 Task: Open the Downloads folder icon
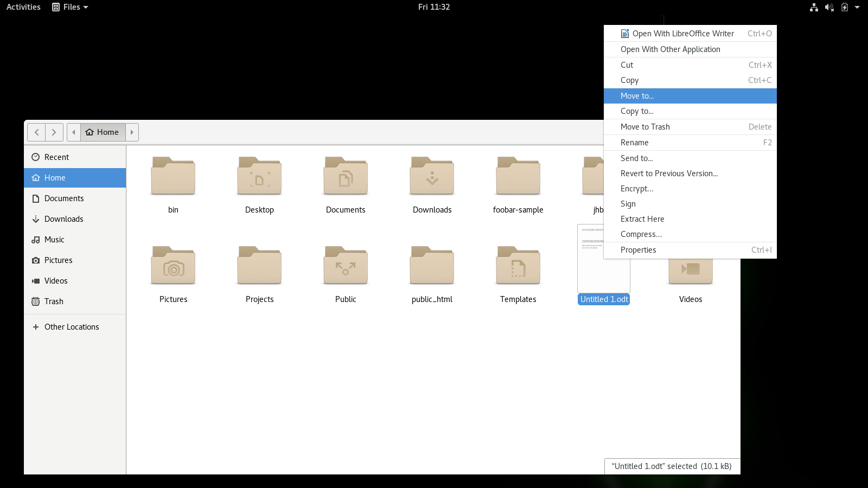coord(432,176)
